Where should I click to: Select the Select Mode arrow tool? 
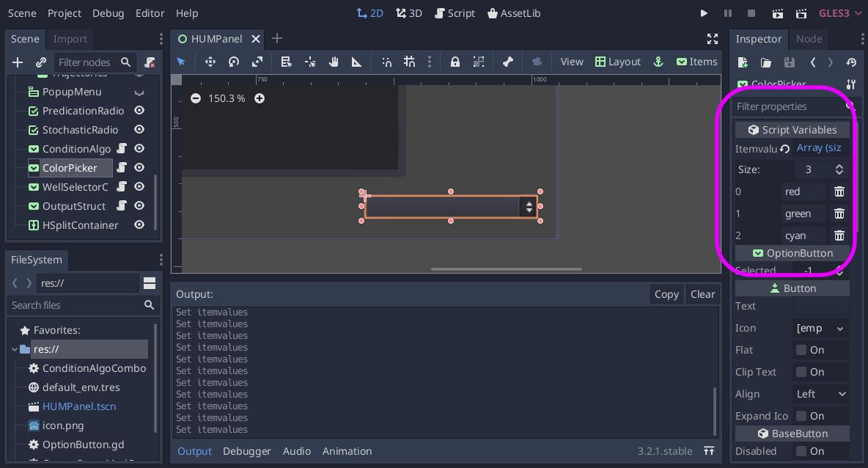point(181,62)
